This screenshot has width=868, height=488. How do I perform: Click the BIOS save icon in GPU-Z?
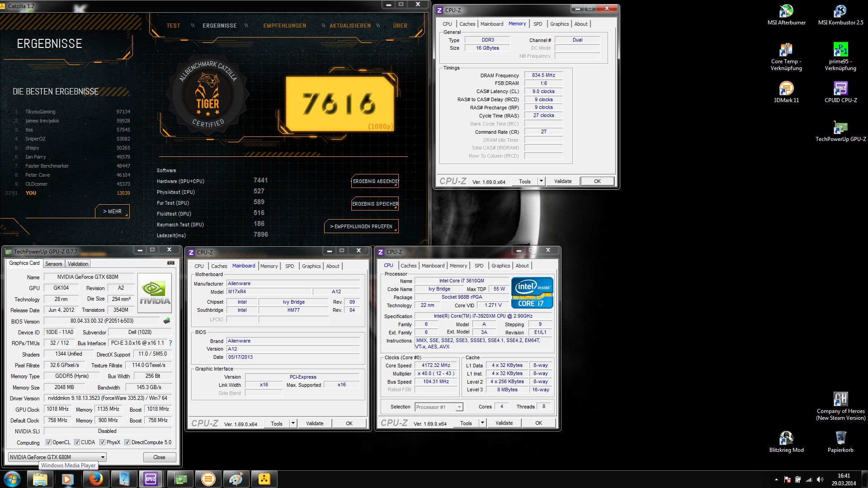click(167, 321)
